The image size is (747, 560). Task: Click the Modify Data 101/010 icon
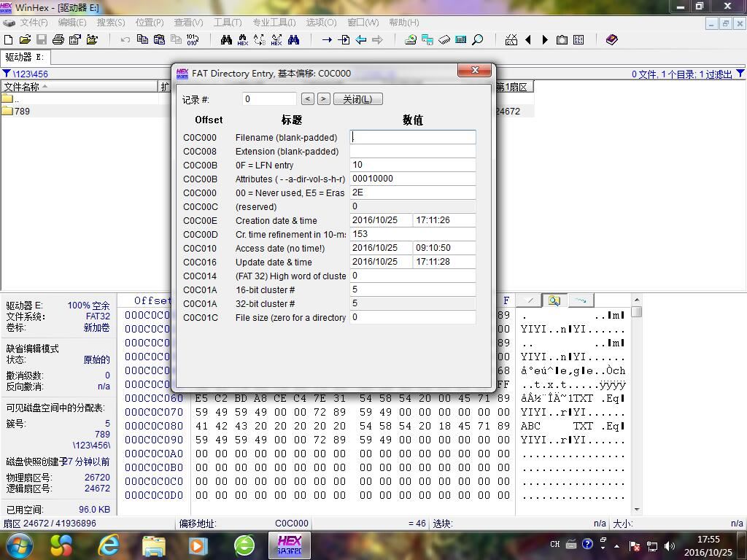click(193, 39)
